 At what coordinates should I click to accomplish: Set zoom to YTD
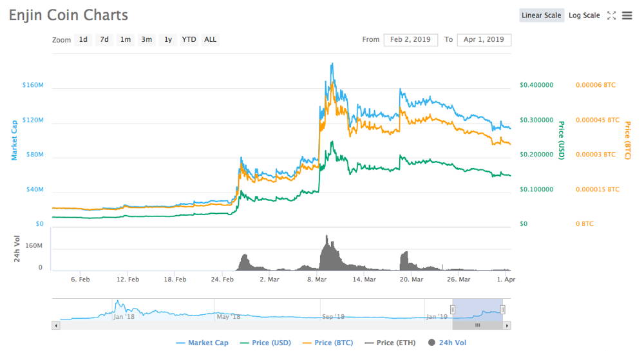pyautogui.click(x=189, y=39)
